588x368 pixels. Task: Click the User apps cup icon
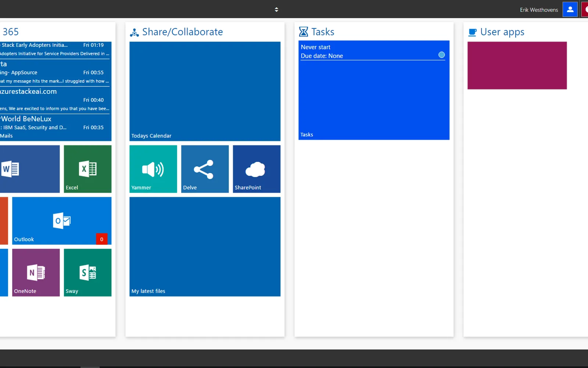(473, 32)
